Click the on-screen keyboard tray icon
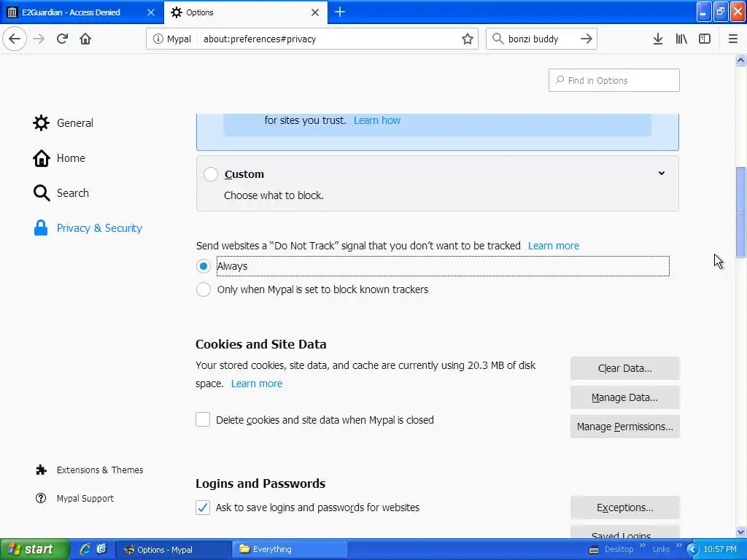Viewport: 747px width, 560px height. (594, 550)
